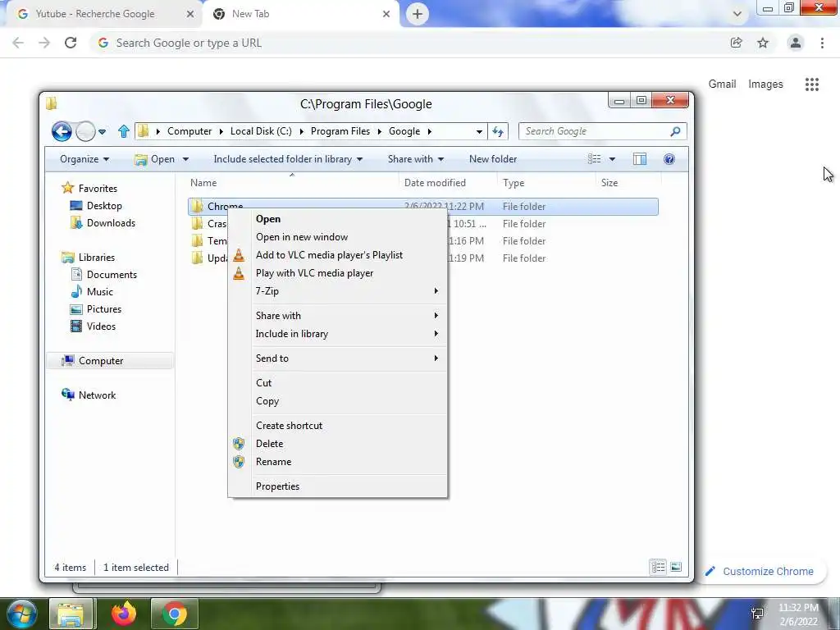
Task: Open Explorer Help with question mark icon
Action: coord(669,159)
